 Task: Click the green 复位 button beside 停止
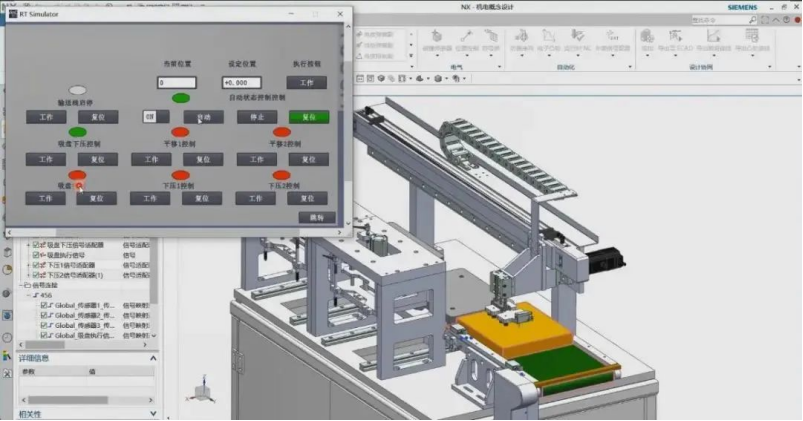[309, 117]
